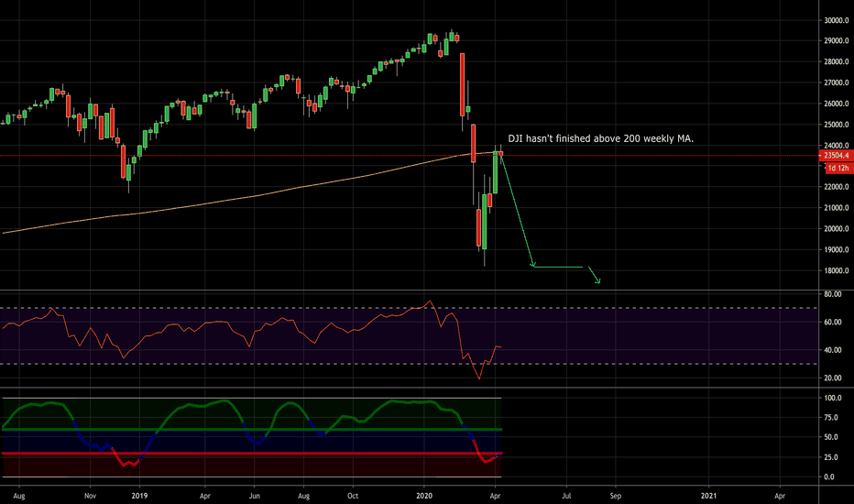This screenshot has width=854, height=504.
Task: Click the oscillator 100.0 scale label
Action: [833, 398]
